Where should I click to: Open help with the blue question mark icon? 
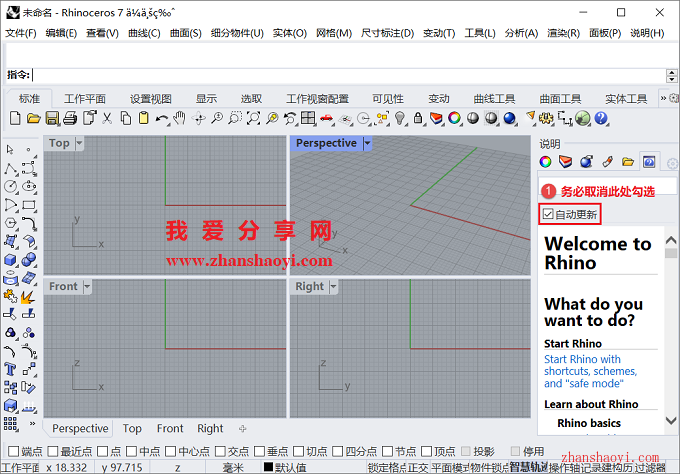pyautogui.click(x=601, y=118)
